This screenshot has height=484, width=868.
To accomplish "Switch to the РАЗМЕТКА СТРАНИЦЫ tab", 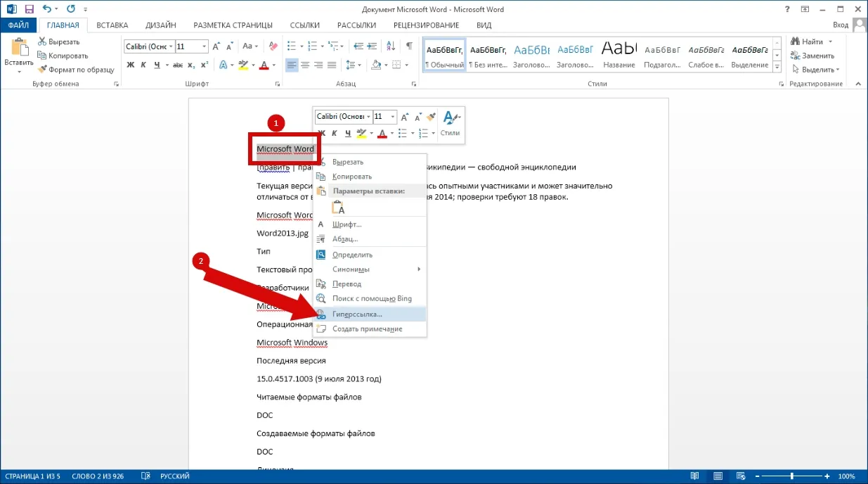I will coord(233,25).
